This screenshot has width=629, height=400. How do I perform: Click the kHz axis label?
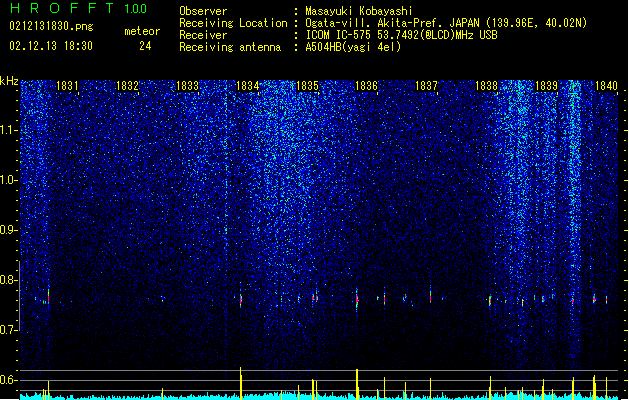point(9,81)
